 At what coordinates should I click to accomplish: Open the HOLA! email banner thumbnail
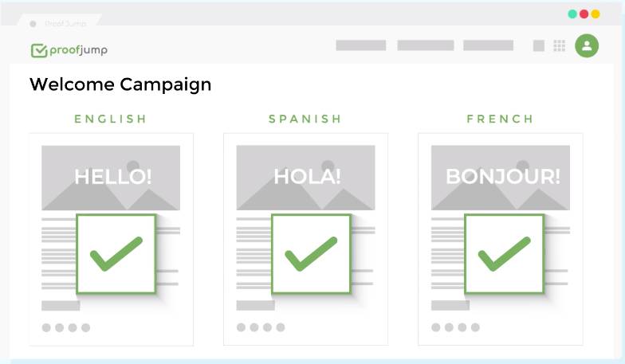306,178
